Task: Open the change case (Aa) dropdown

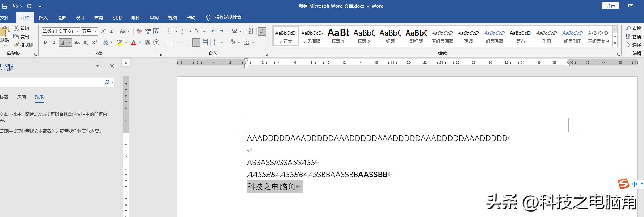Action: pyautogui.click(x=125, y=31)
